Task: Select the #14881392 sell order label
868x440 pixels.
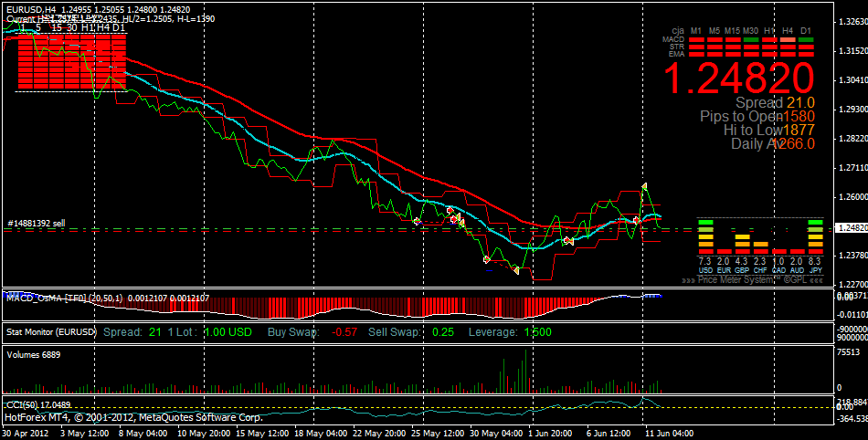Action: [x=36, y=224]
